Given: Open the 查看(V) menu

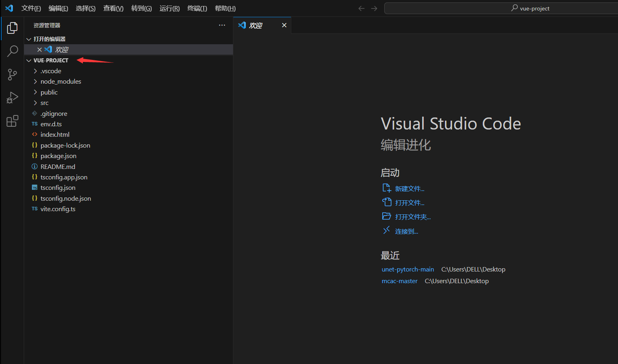Looking at the screenshot, I should pos(113,8).
